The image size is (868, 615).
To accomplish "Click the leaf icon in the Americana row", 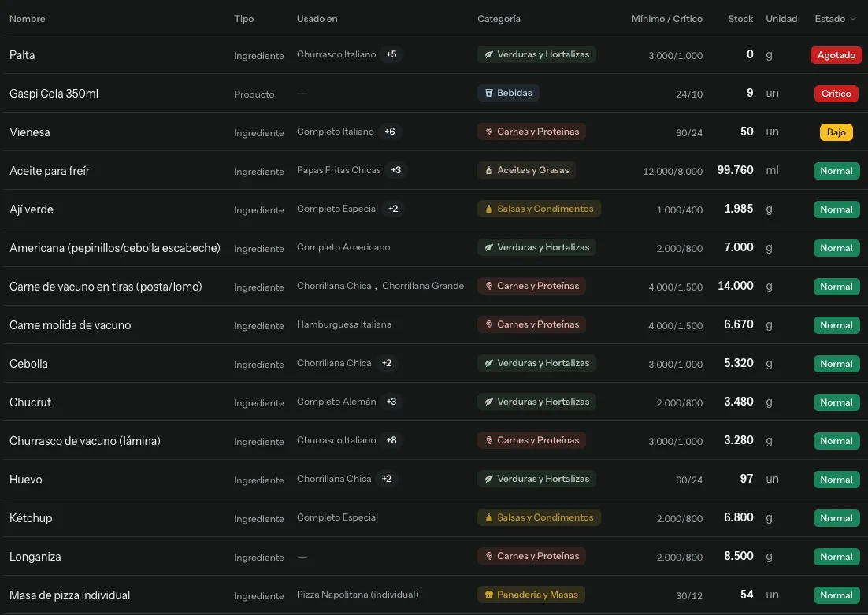I will pos(489,247).
